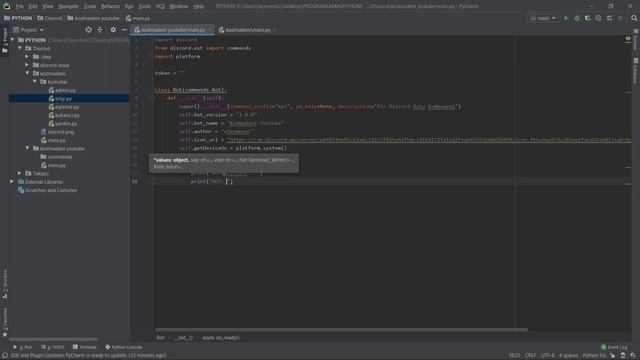Click the editor horizontal scrollbar

[x=341, y=330]
